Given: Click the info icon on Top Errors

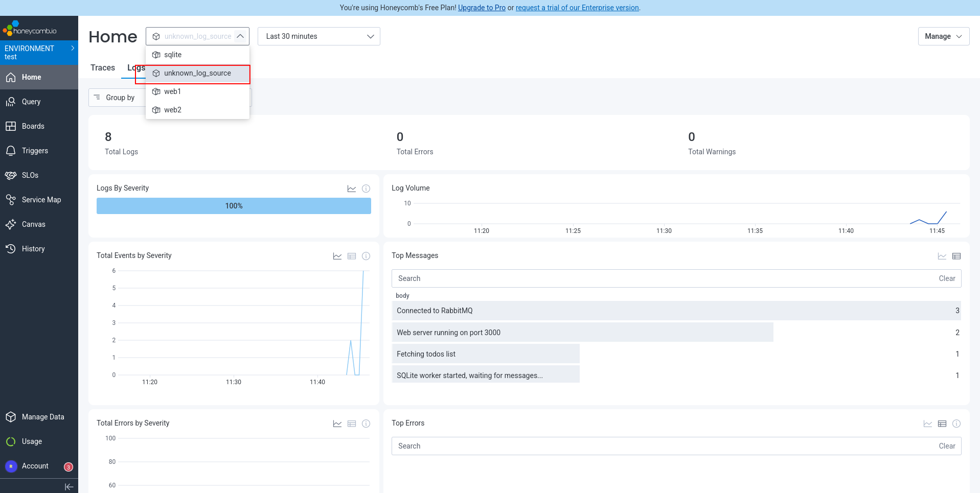Looking at the screenshot, I should (956, 424).
